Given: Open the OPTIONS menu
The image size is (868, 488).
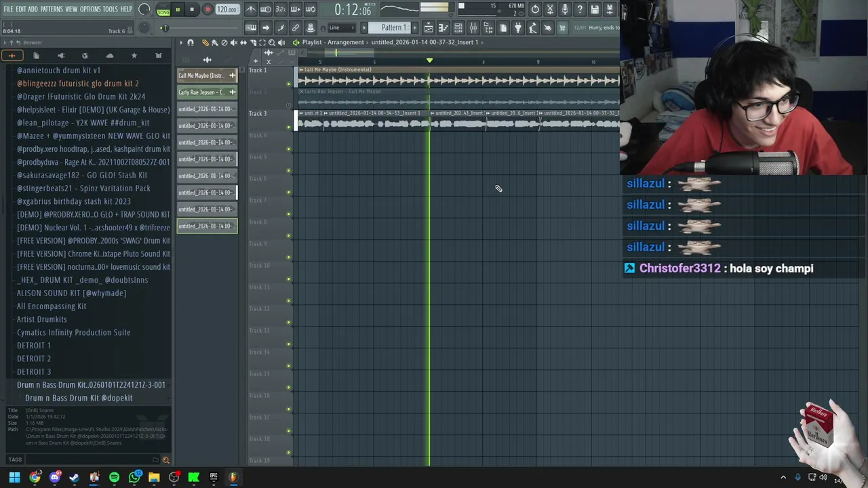Looking at the screenshot, I should coord(90,9).
